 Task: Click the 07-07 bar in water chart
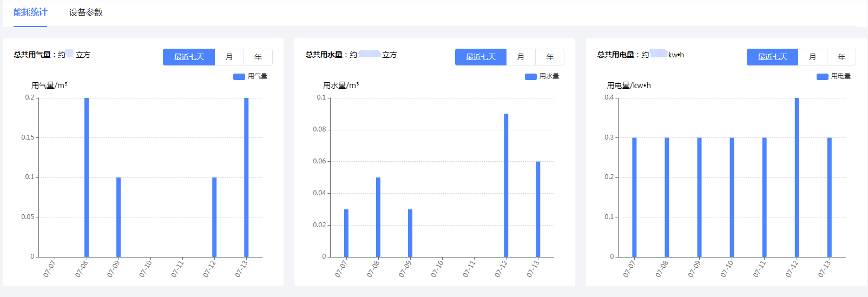[x=346, y=233]
